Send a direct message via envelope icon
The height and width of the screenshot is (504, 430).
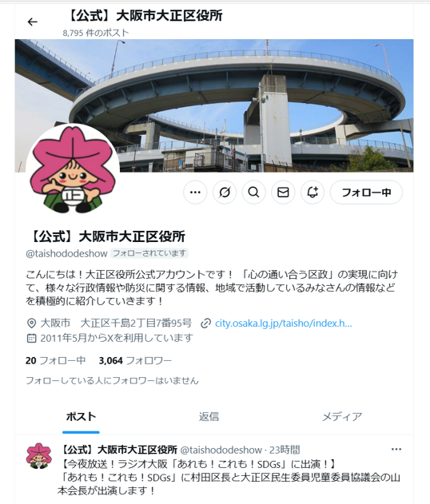click(x=283, y=192)
